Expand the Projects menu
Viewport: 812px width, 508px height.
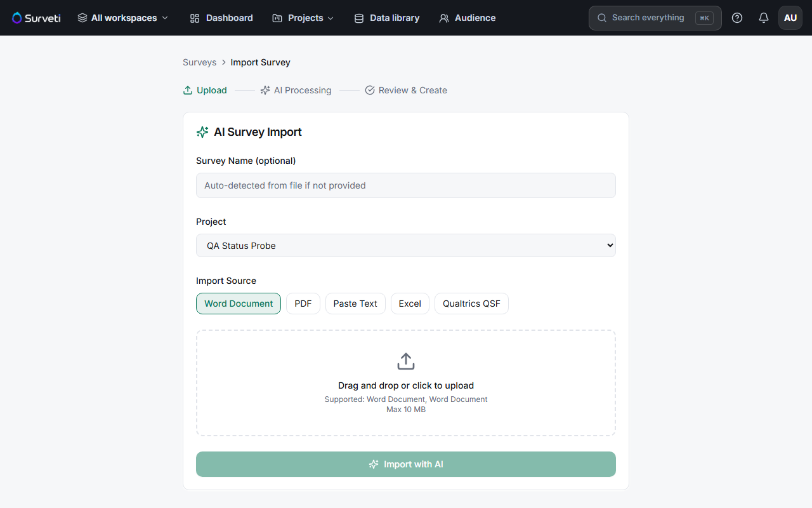[303, 18]
